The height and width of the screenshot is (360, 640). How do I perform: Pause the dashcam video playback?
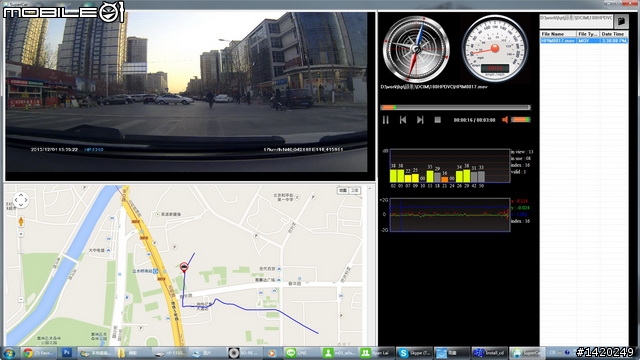(x=385, y=120)
